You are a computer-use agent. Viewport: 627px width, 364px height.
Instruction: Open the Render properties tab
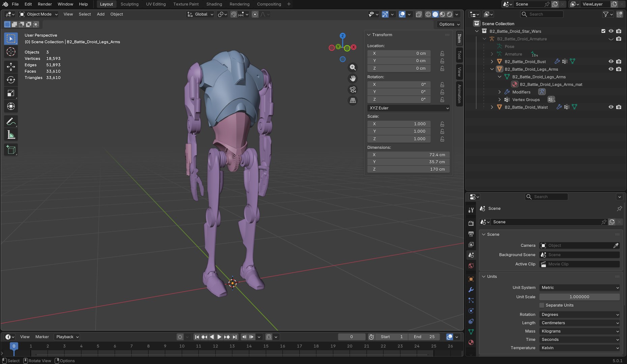(x=471, y=223)
